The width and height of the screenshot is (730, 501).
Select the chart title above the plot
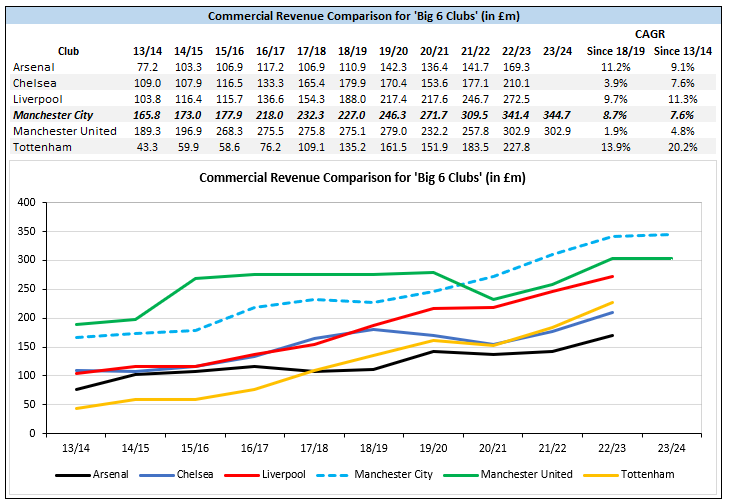[x=362, y=178]
